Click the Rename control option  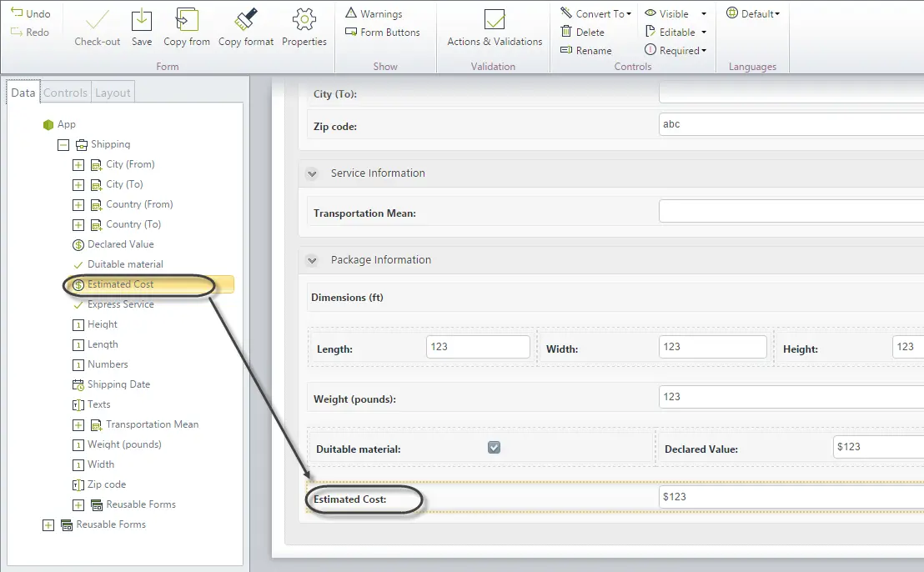tap(585, 51)
